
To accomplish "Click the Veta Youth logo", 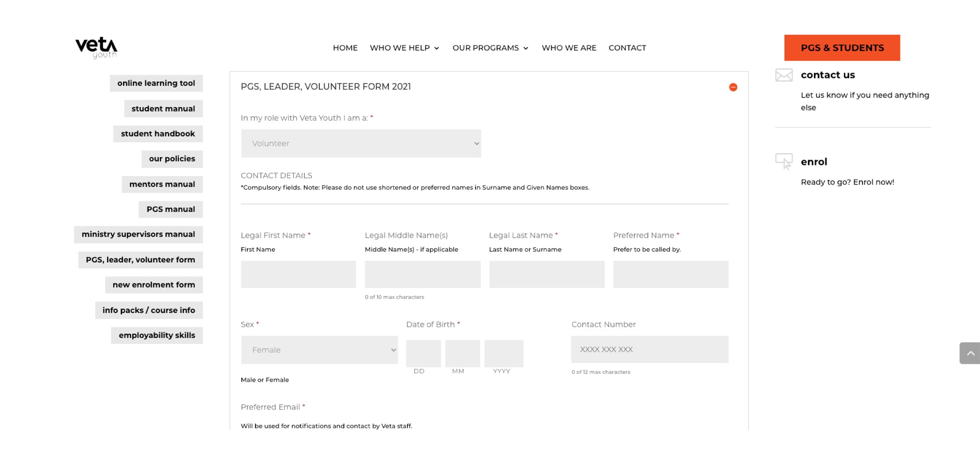I will 96,48.
